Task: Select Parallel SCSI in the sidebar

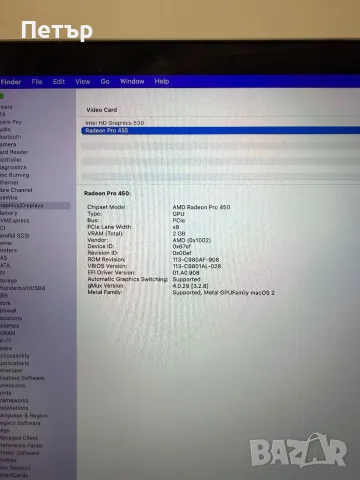Action: [x=15, y=236]
